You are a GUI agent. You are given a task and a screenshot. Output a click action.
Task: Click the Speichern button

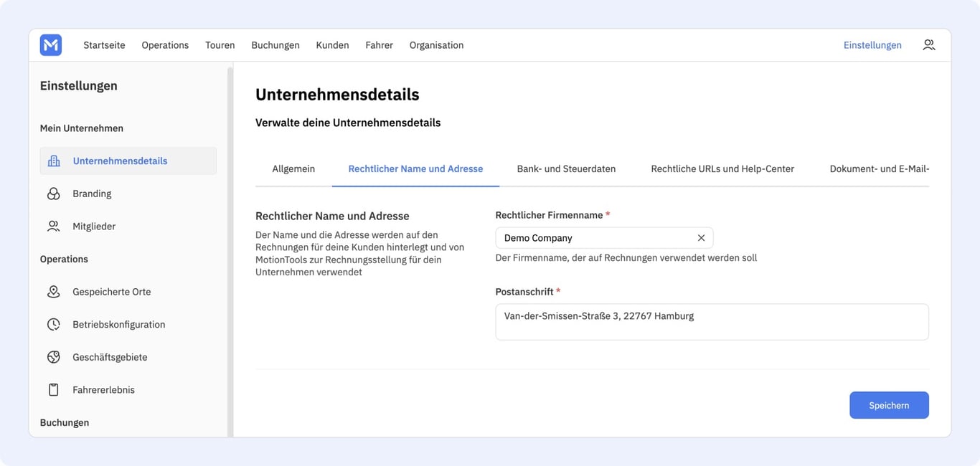889,405
